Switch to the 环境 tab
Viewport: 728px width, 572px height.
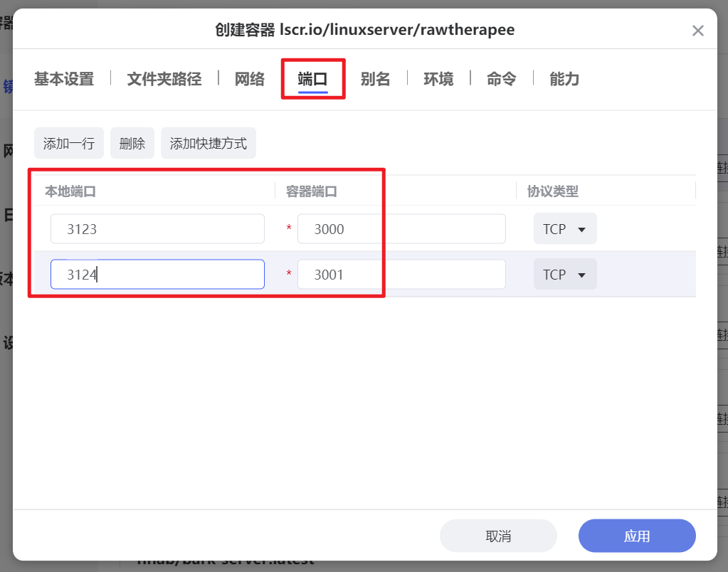[438, 79]
